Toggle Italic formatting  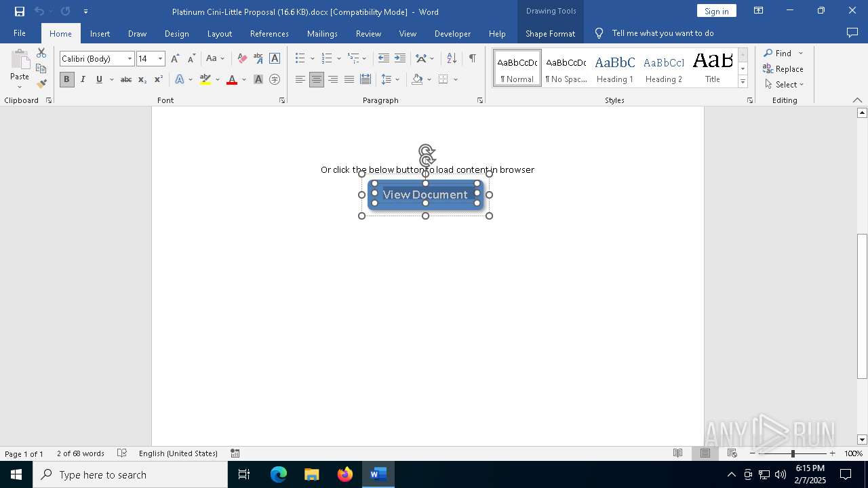[83, 79]
